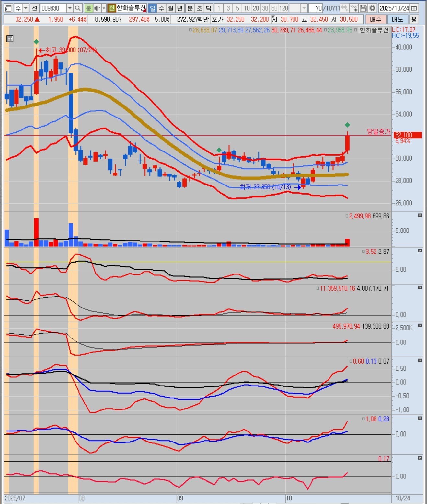427x504 pixels.
Task: Choose the 30 interval button
Action: [265, 8]
